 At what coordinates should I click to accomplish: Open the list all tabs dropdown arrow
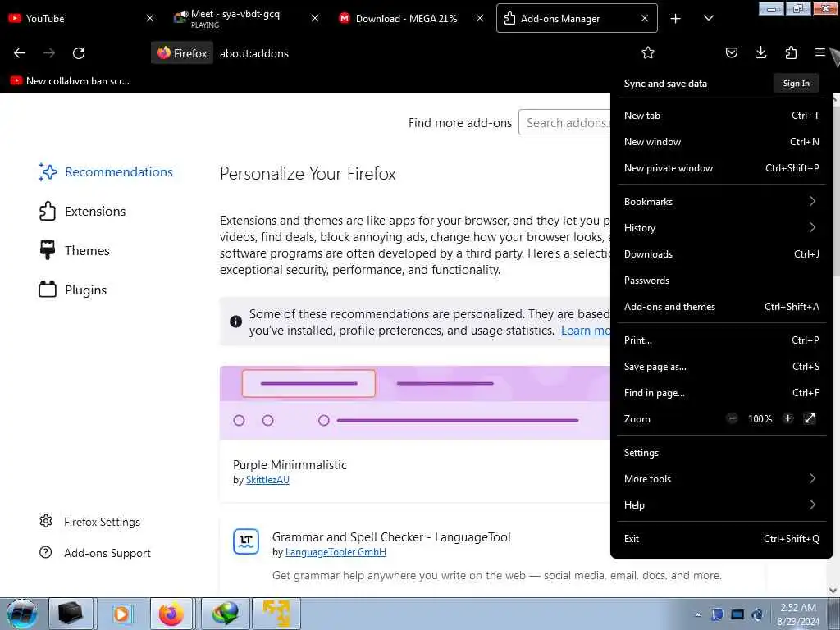pos(708,18)
